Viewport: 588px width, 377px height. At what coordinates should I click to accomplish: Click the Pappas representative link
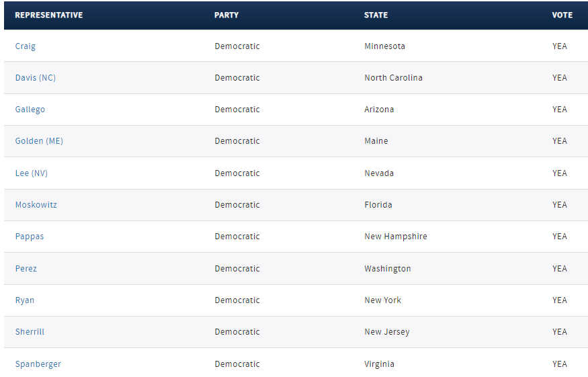click(30, 237)
